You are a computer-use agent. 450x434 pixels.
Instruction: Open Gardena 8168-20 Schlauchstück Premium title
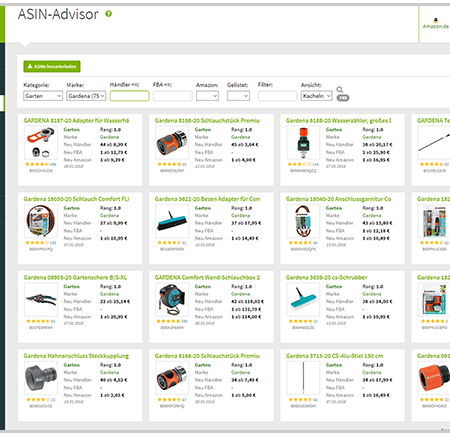pyautogui.click(x=207, y=356)
